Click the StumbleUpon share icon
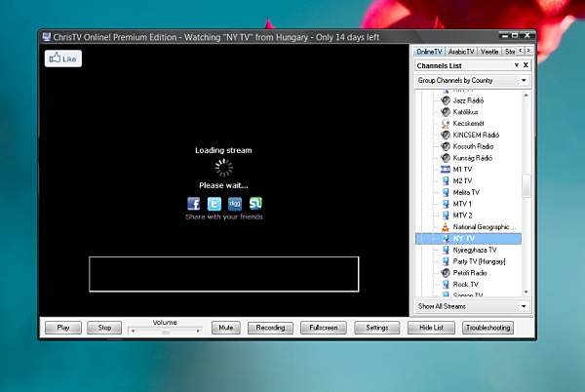This screenshot has width=585, height=392. [255, 204]
